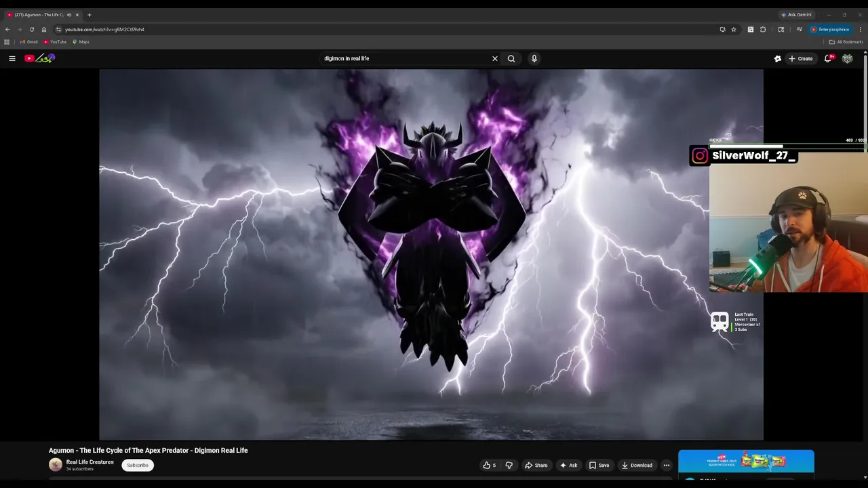This screenshot has height=488, width=868.
Task: Expand the All Bookmarks folder
Action: pyautogui.click(x=846, y=42)
